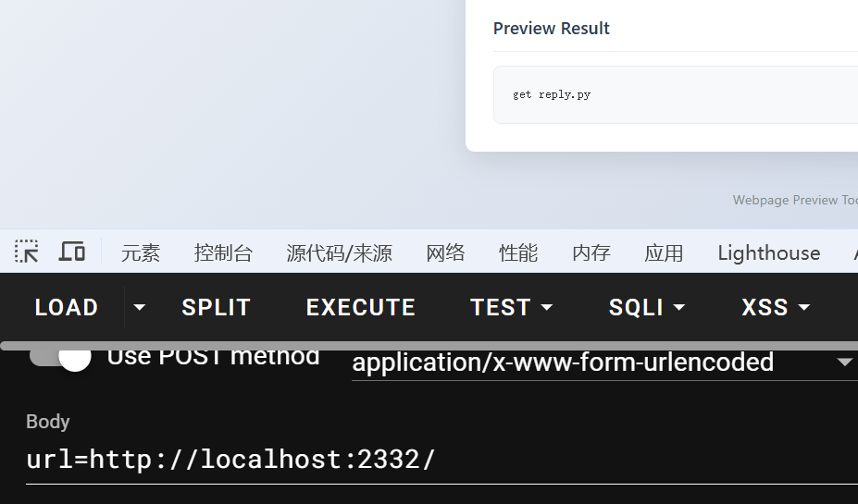Expand the SQLI dropdown menu
858x504 pixels.
coord(646,307)
